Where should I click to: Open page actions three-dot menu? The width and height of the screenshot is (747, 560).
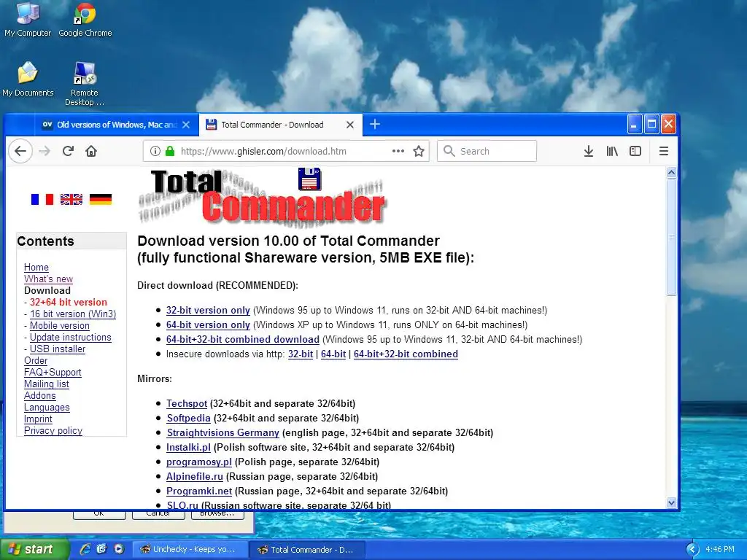pyautogui.click(x=398, y=152)
